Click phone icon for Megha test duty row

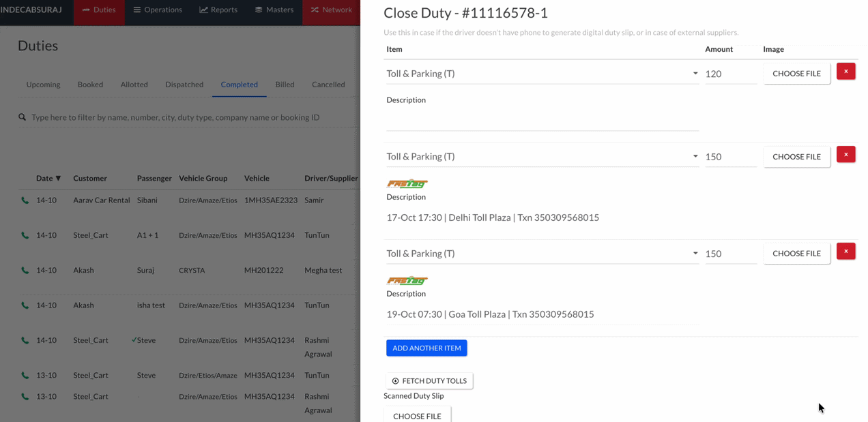tap(25, 271)
